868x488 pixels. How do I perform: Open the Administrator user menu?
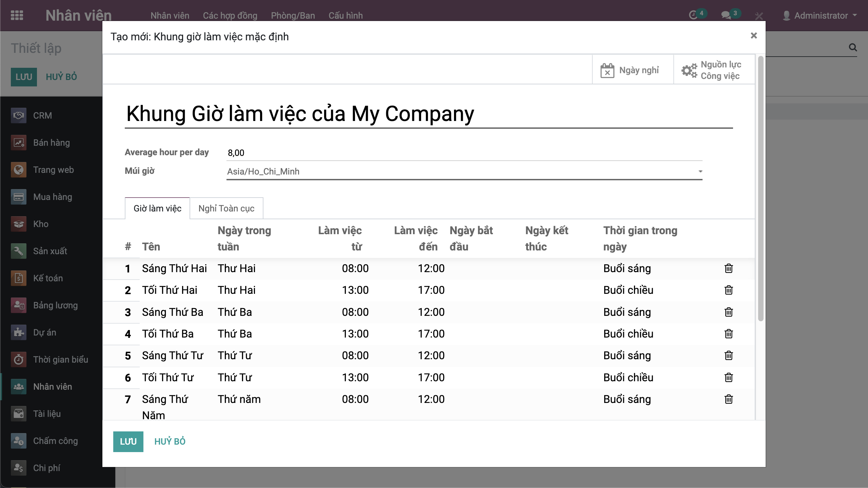(821, 16)
